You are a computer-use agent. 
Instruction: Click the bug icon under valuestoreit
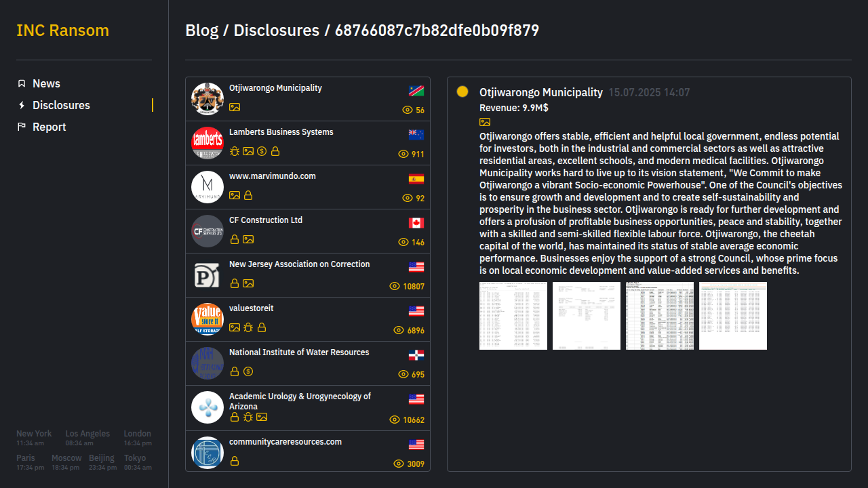248,327
